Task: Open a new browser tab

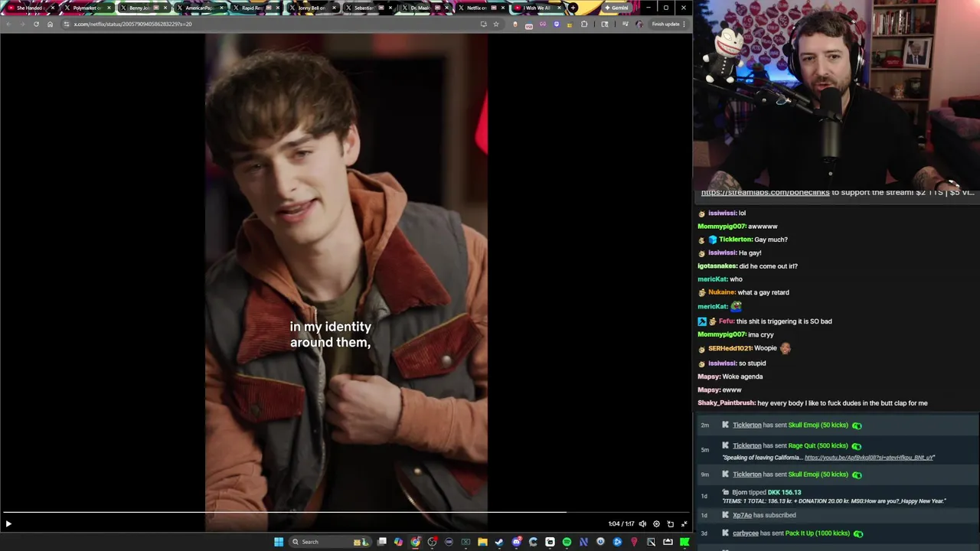Action: (573, 8)
